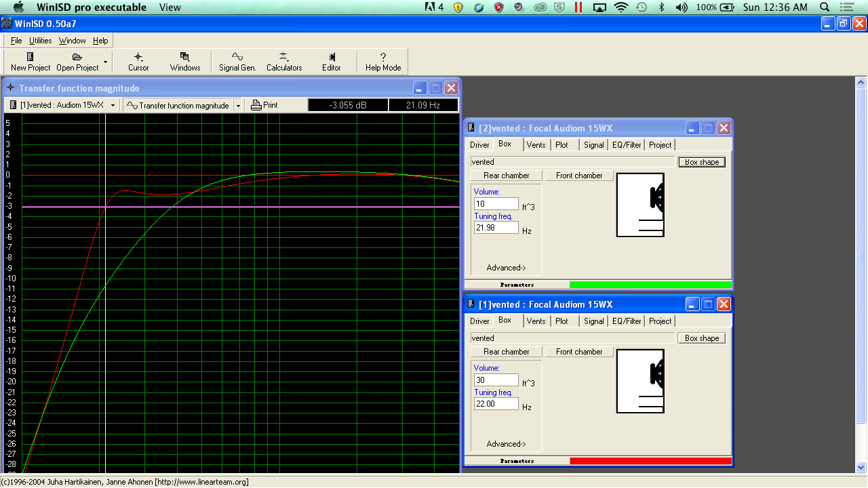Click box type field in [2]vented window
868x488 pixels.
(573, 162)
